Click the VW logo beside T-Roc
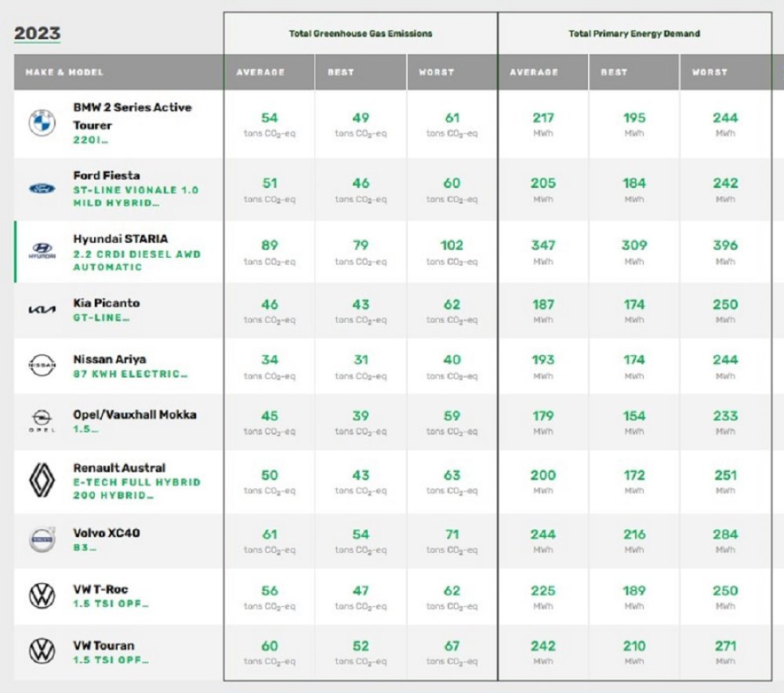This screenshot has width=784, height=693. pos(42,596)
